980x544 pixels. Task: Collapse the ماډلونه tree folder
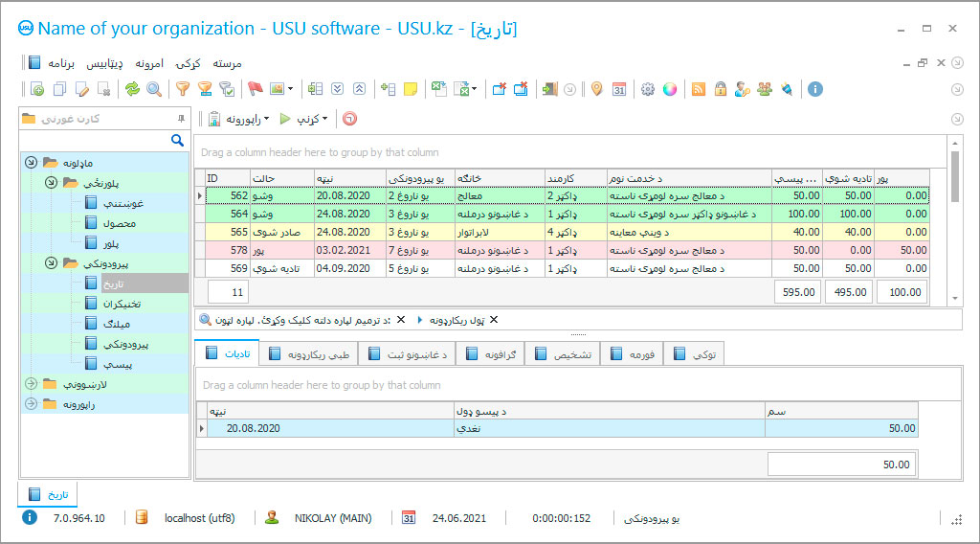pos(31,163)
